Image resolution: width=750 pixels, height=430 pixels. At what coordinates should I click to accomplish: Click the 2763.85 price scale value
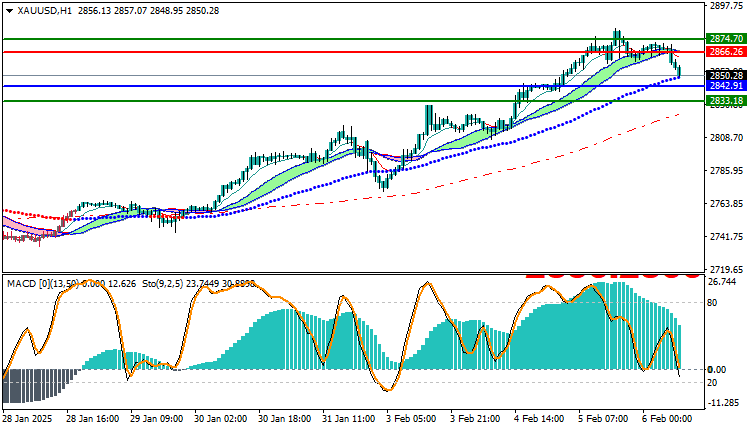pos(727,204)
